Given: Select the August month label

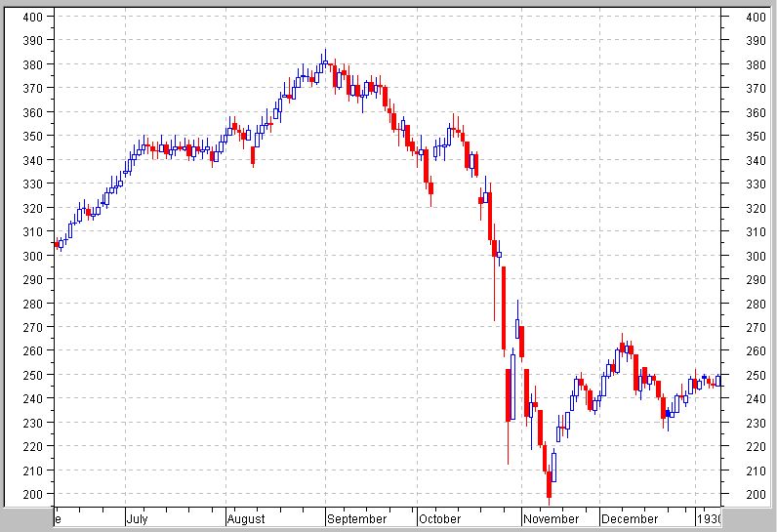Looking at the screenshot, I should click(246, 518).
